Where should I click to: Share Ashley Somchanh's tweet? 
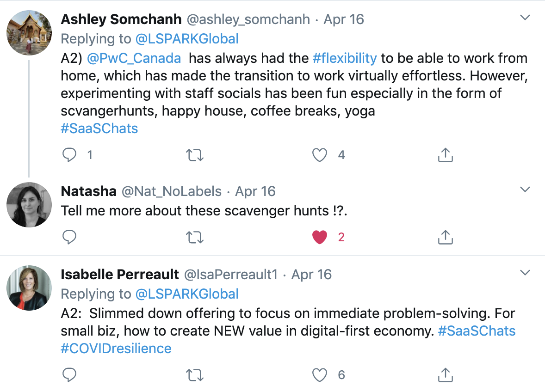click(x=445, y=155)
